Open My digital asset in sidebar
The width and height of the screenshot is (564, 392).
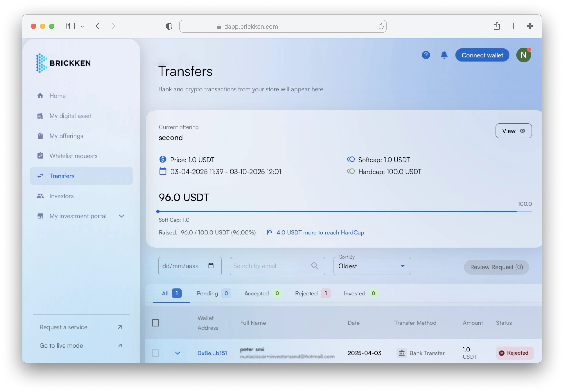(x=81, y=116)
